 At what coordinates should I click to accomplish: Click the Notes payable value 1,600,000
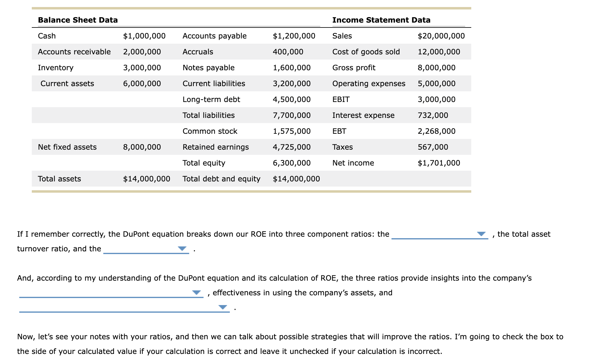coord(292,68)
